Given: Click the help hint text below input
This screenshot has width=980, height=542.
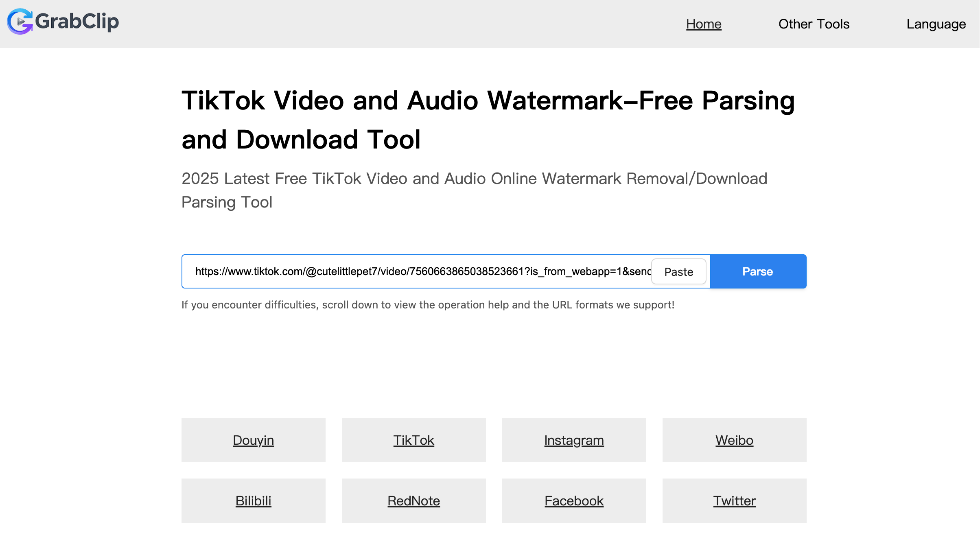Looking at the screenshot, I should point(427,305).
